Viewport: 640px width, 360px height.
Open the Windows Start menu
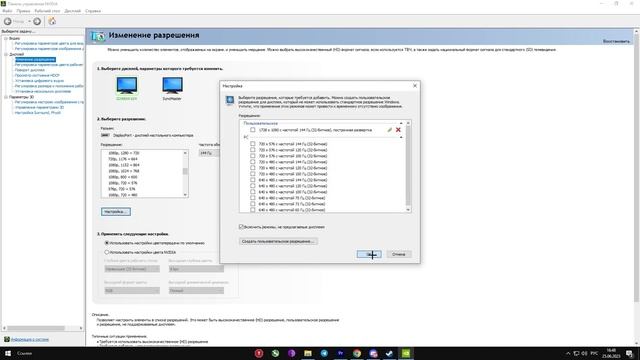click(8, 353)
